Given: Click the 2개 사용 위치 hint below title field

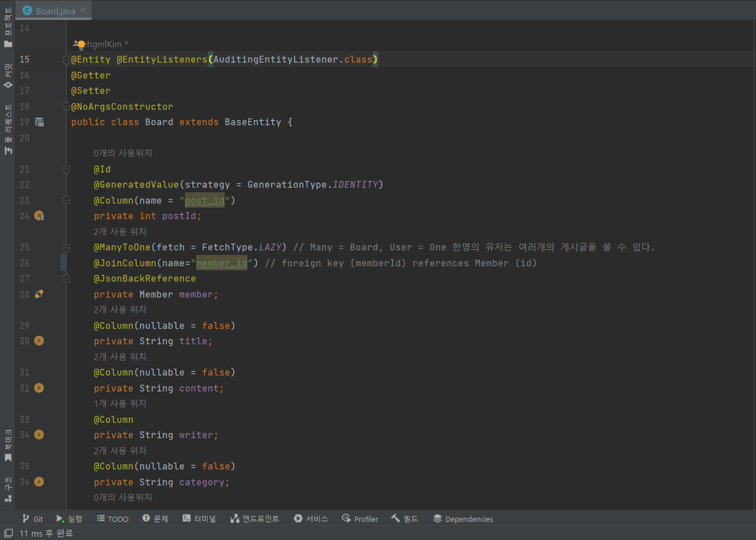Looking at the screenshot, I should (120, 357).
